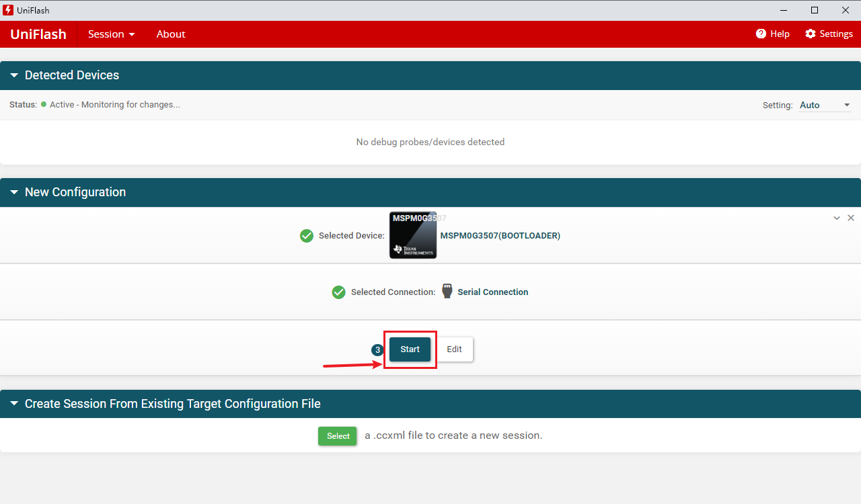Click the Selected Connection green checkmark icon
This screenshot has height=504, width=861.
339,292
